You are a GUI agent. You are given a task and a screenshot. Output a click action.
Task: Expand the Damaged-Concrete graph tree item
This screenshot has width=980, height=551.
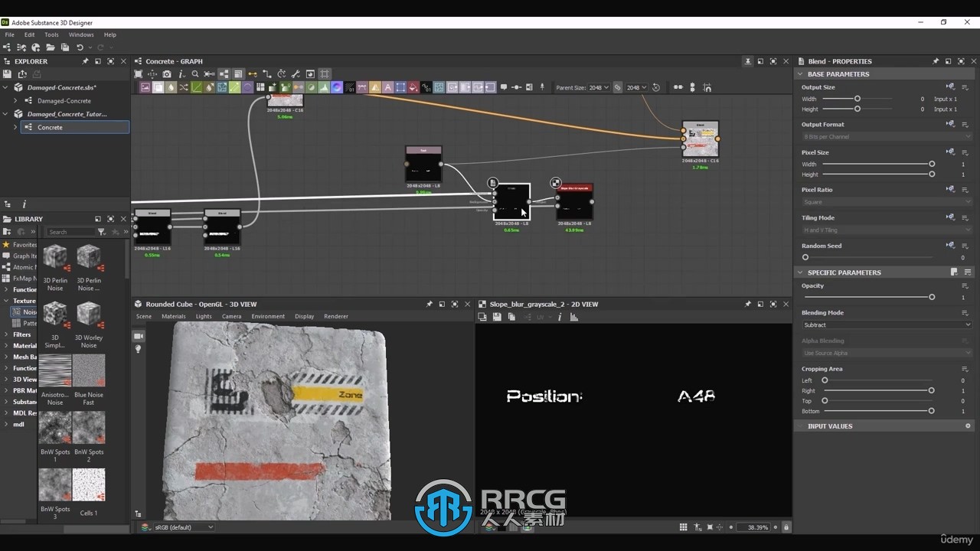pos(15,100)
